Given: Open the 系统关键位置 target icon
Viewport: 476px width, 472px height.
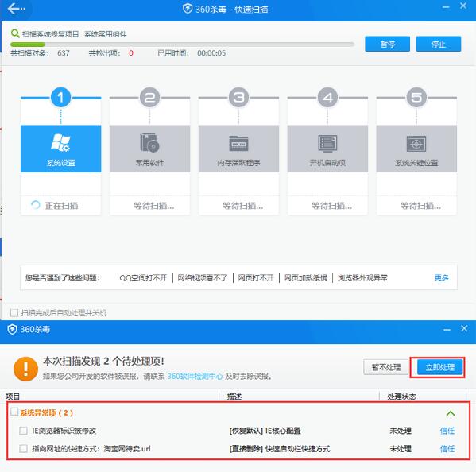Looking at the screenshot, I should (x=416, y=143).
